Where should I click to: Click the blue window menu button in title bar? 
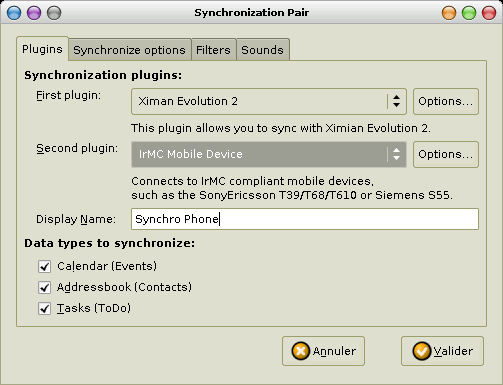(14, 13)
